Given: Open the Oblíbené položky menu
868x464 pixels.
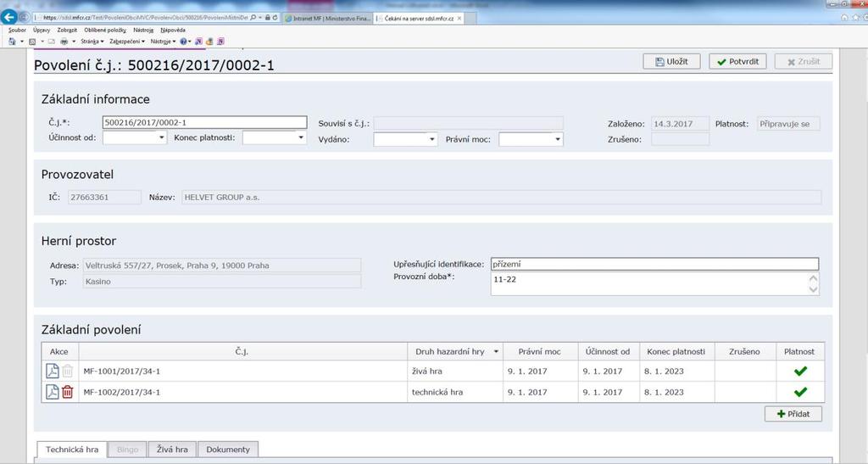Looking at the screenshot, I should pos(105,30).
